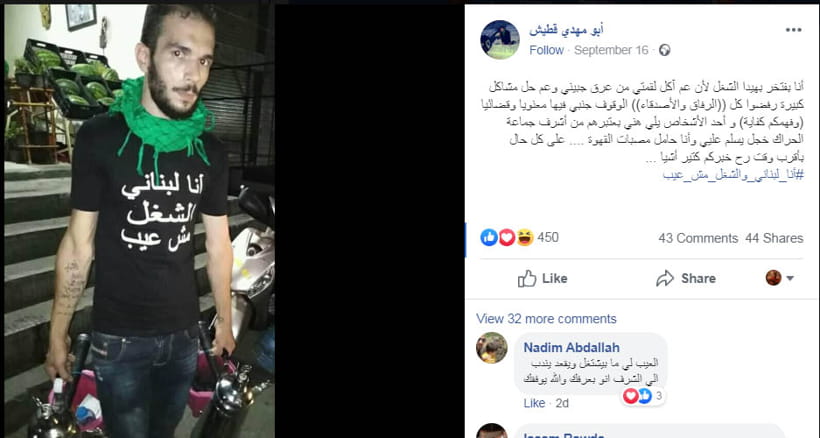
Task: Follow the post author
Action: click(546, 50)
